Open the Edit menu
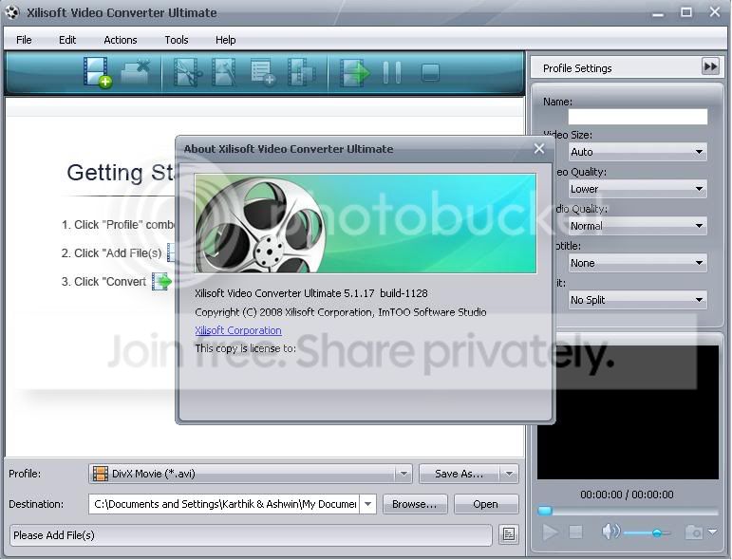The image size is (732, 560). coord(67,40)
